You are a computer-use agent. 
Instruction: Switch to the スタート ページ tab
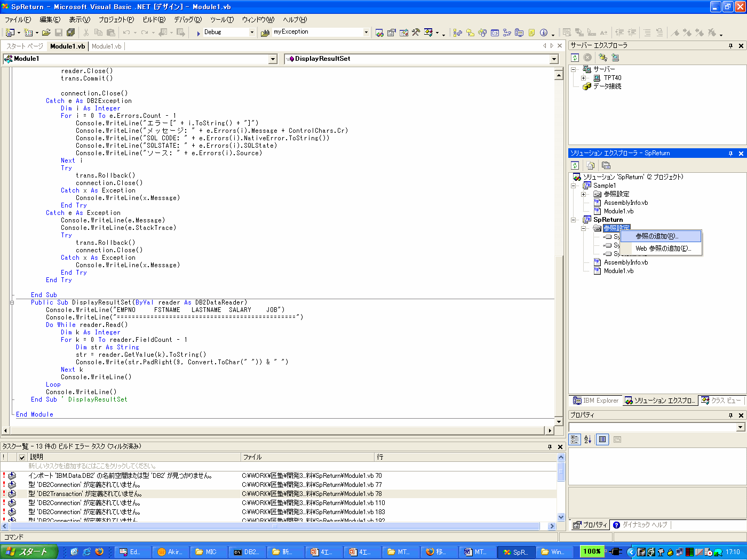click(25, 46)
